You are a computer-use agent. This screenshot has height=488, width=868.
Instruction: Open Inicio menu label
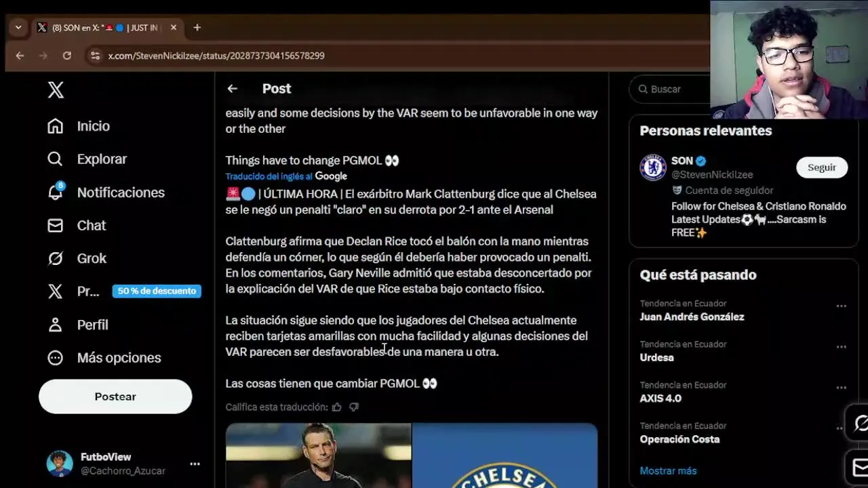point(94,126)
